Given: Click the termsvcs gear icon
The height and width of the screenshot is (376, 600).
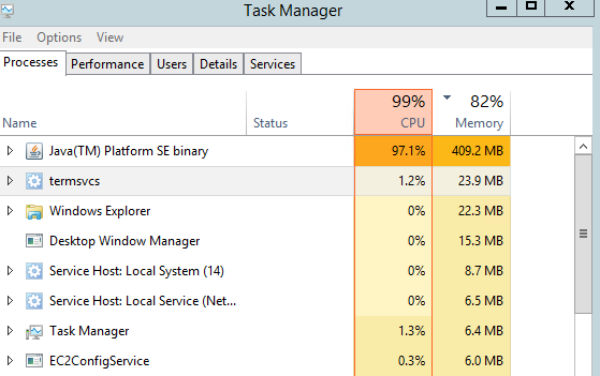Looking at the screenshot, I should 34,181.
